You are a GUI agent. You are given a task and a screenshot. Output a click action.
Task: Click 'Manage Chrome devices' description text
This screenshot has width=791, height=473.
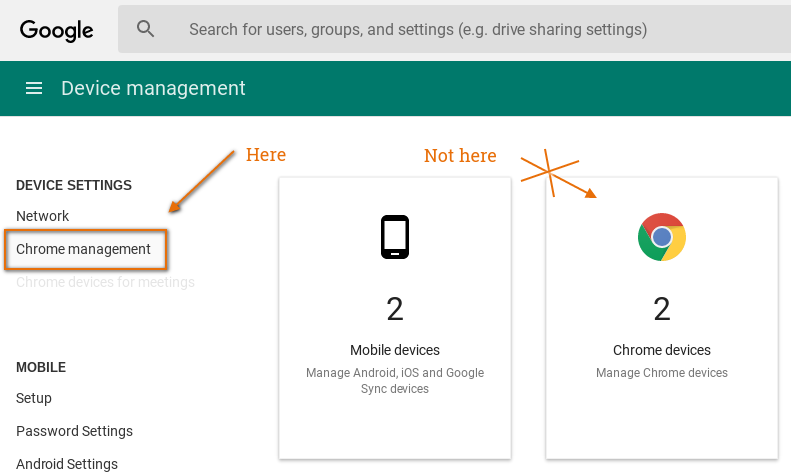click(661, 373)
